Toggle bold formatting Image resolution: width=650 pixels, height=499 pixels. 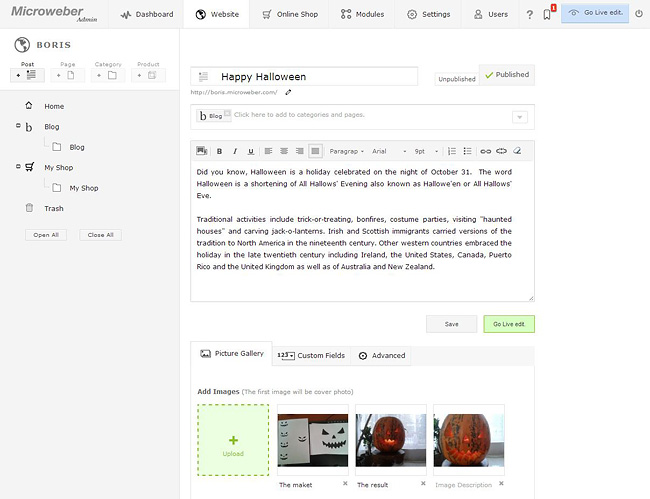219,151
